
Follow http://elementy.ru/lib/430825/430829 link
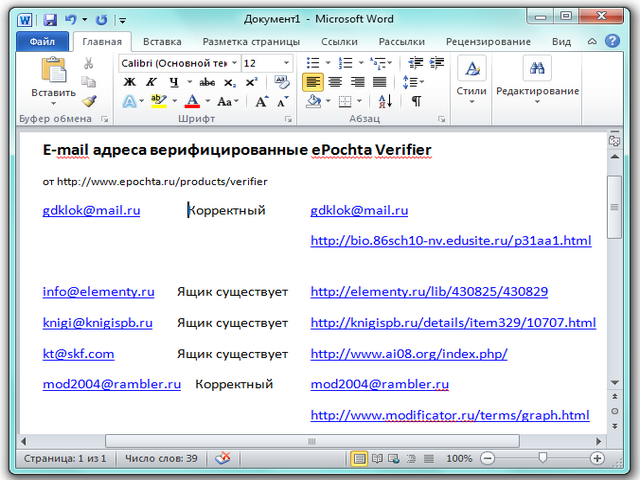point(429,292)
